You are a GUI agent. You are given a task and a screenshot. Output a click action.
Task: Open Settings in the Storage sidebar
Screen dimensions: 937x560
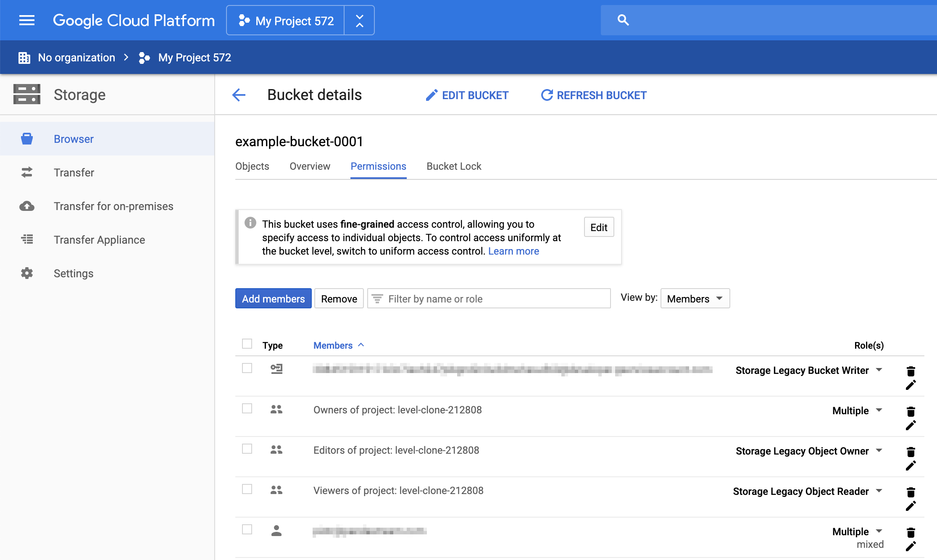[74, 273]
